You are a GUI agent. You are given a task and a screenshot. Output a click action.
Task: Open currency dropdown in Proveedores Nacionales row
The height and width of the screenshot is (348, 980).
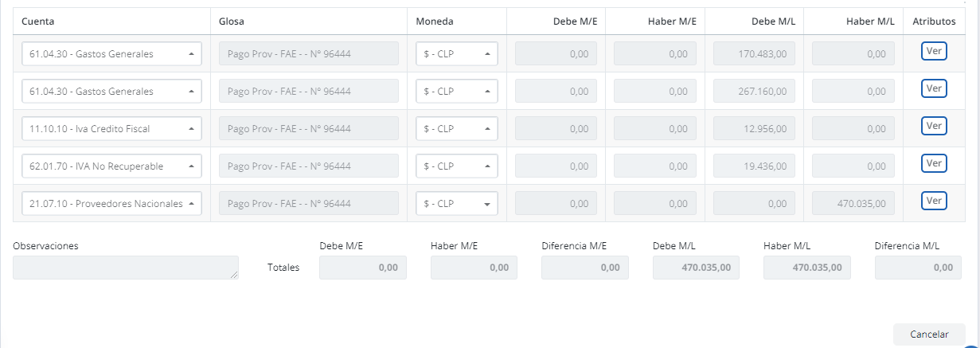pyautogui.click(x=457, y=204)
